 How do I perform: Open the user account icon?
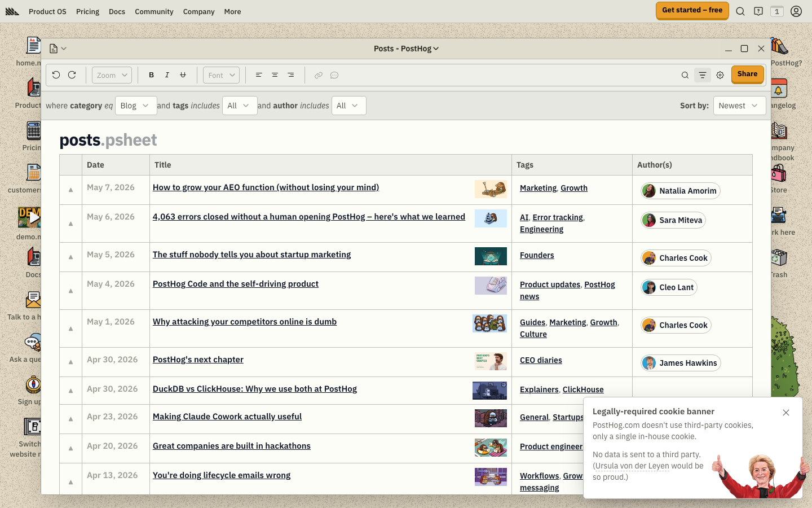(796, 11)
